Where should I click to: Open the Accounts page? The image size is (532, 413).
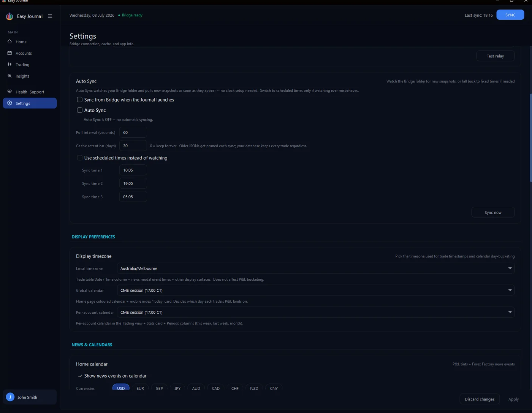(30, 53)
